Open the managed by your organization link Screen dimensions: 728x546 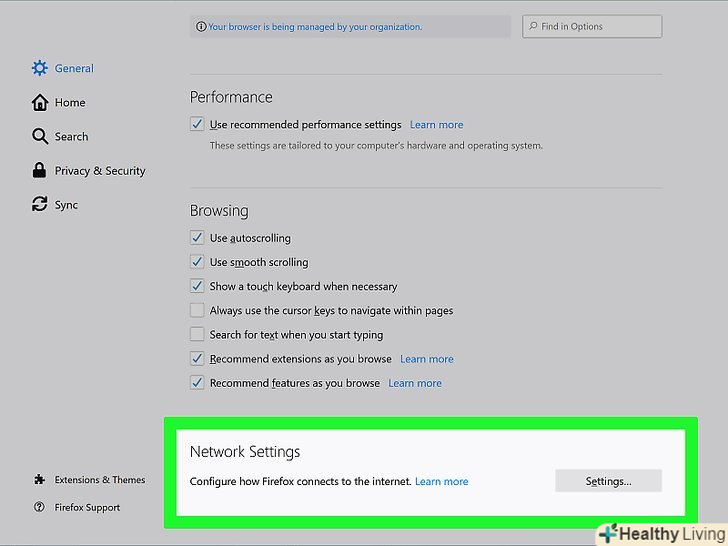[x=315, y=27]
